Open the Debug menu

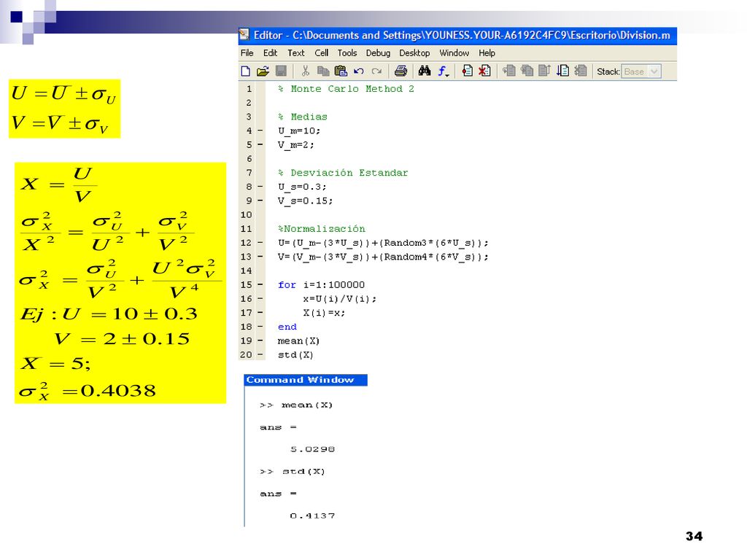pos(379,52)
